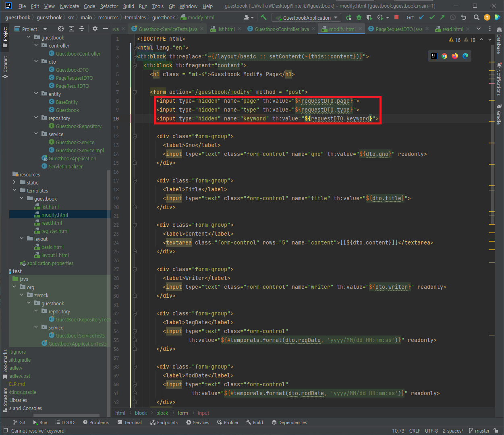Run with Coverage from the toolbar
This screenshot has height=435, width=504.
(x=369, y=17)
